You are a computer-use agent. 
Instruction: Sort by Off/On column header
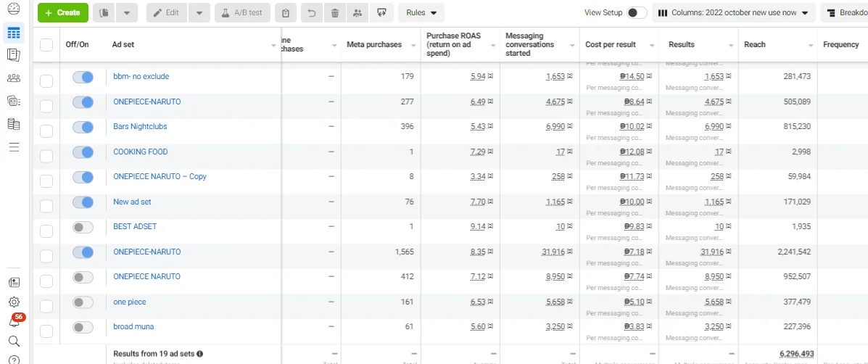pyautogui.click(x=77, y=45)
